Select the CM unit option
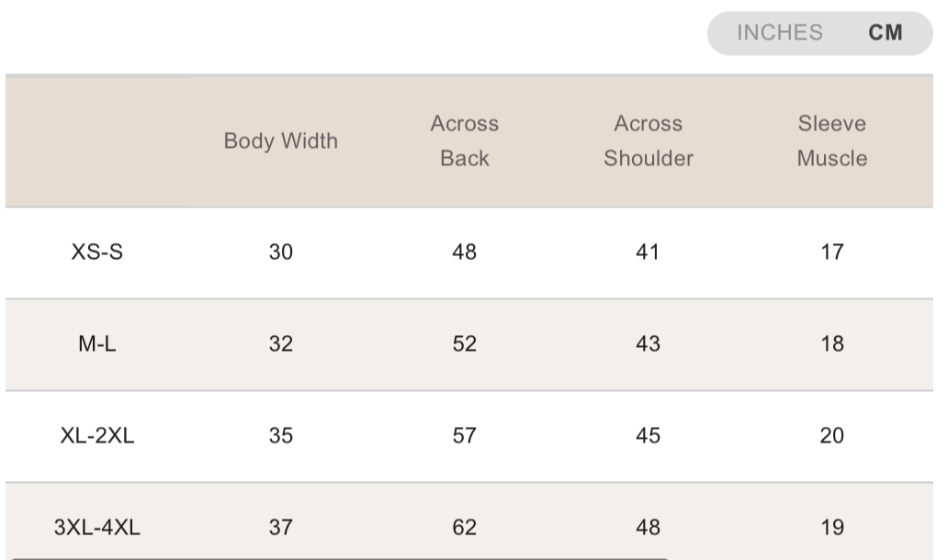The height and width of the screenshot is (560, 948). click(x=886, y=33)
